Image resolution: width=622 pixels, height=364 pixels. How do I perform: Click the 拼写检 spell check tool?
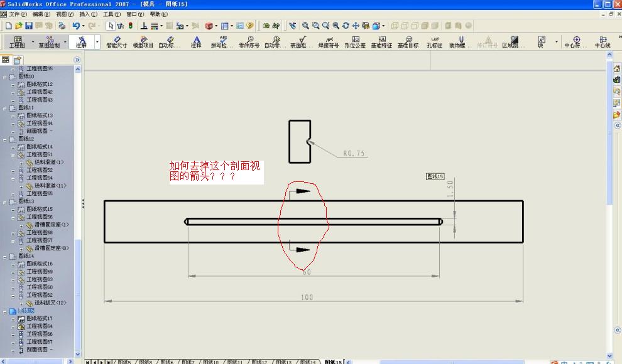point(221,42)
